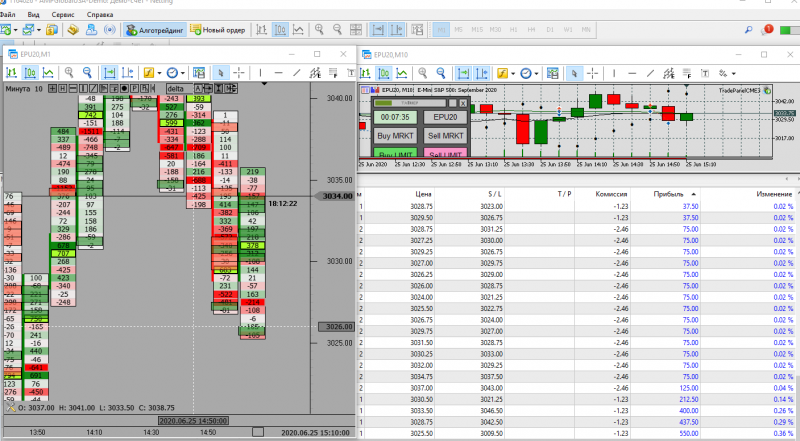Screen dimensions: 800x441
Task: Select text label tool in EPU20,M10 window
Action: click(705, 74)
